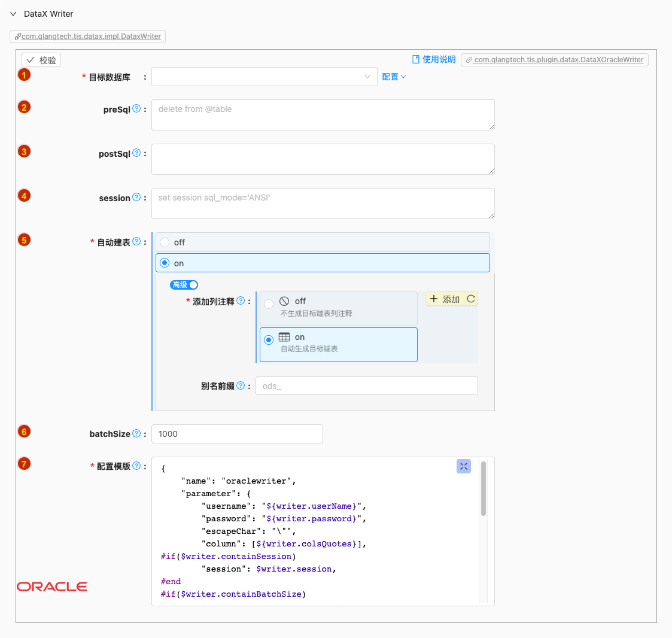The image size is (672, 638).
Task: Click the prohibited icon in the off option
Action: point(284,301)
